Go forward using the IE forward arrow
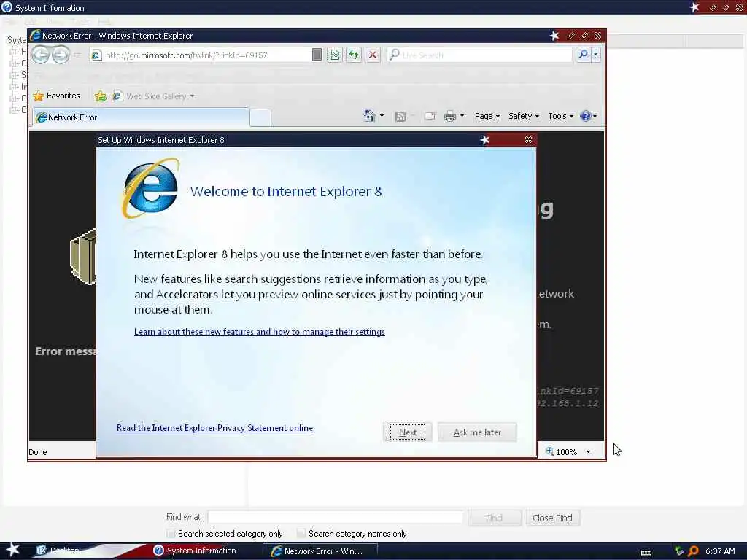747x560 pixels. (x=61, y=55)
